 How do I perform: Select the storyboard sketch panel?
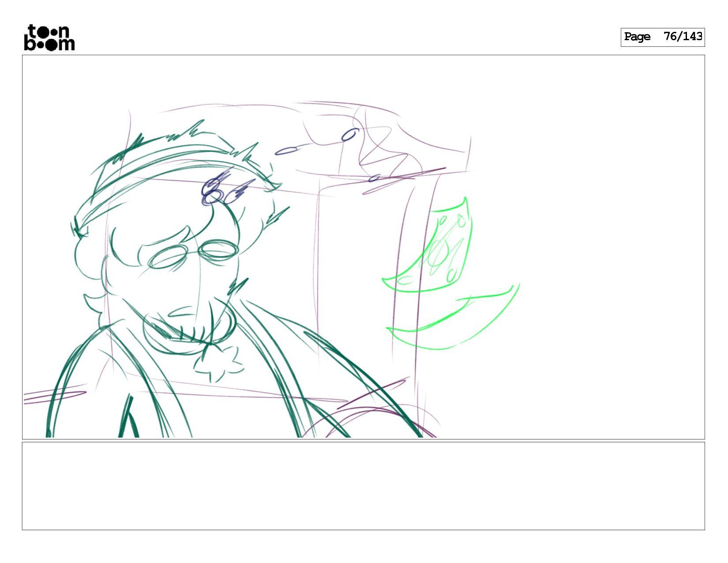click(363, 247)
